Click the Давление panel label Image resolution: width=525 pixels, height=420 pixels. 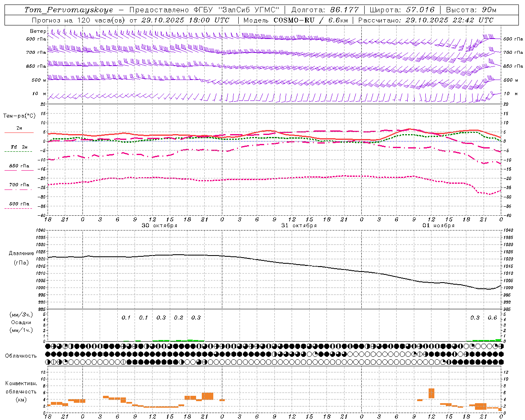(x=21, y=253)
